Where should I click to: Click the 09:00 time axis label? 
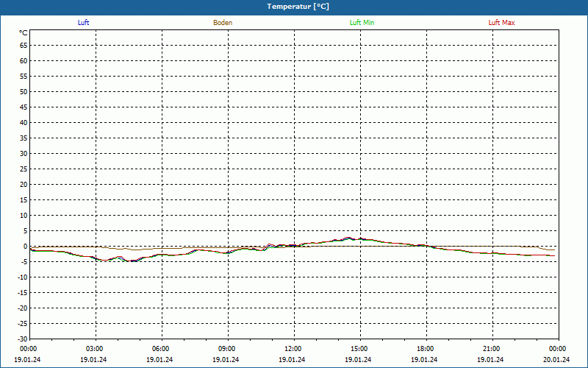227,349
